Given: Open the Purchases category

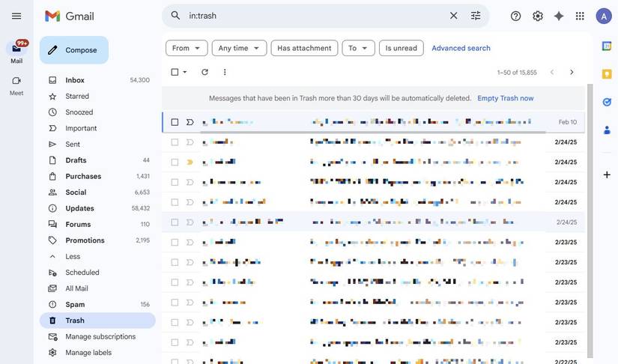Looking at the screenshot, I should (x=97, y=177).
